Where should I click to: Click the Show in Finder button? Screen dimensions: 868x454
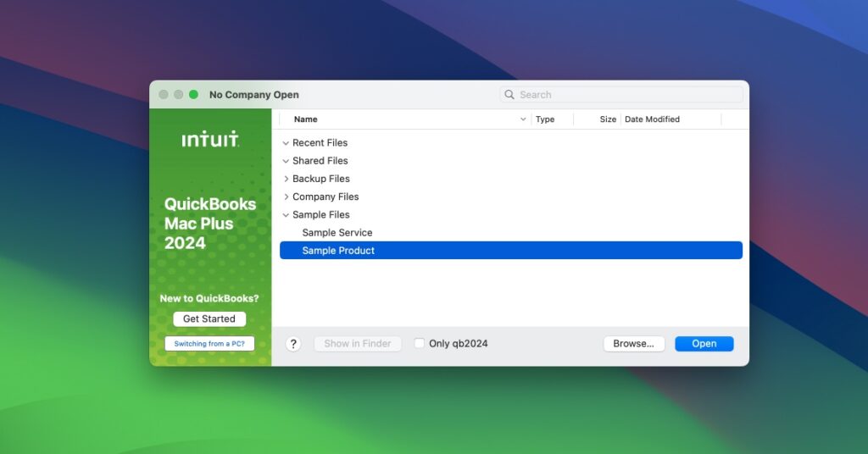tap(358, 343)
